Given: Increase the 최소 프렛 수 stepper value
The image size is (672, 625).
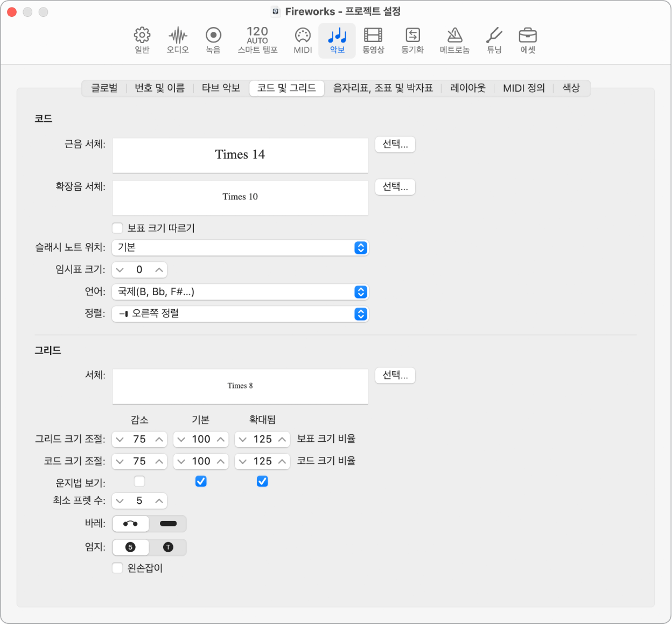Looking at the screenshot, I should 159,501.
